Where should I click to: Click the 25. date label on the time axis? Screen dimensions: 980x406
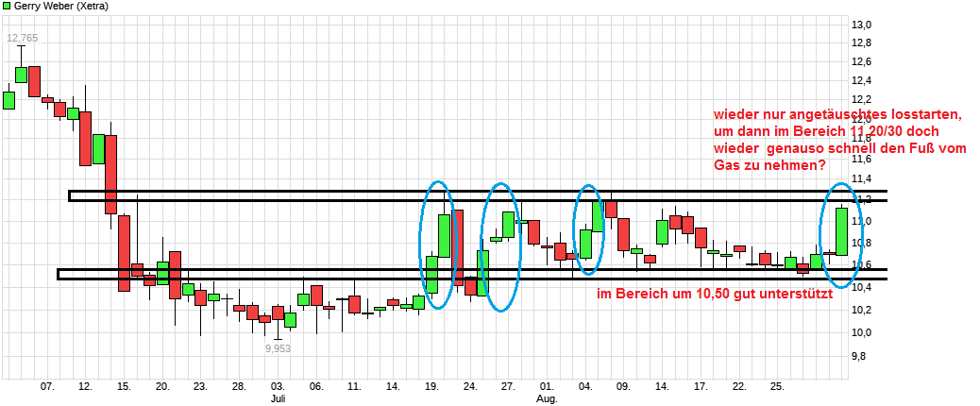click(x=778, y=386)
